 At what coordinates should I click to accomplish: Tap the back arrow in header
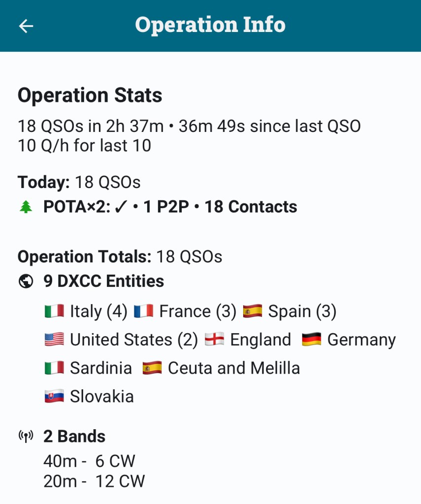point(26,26)
